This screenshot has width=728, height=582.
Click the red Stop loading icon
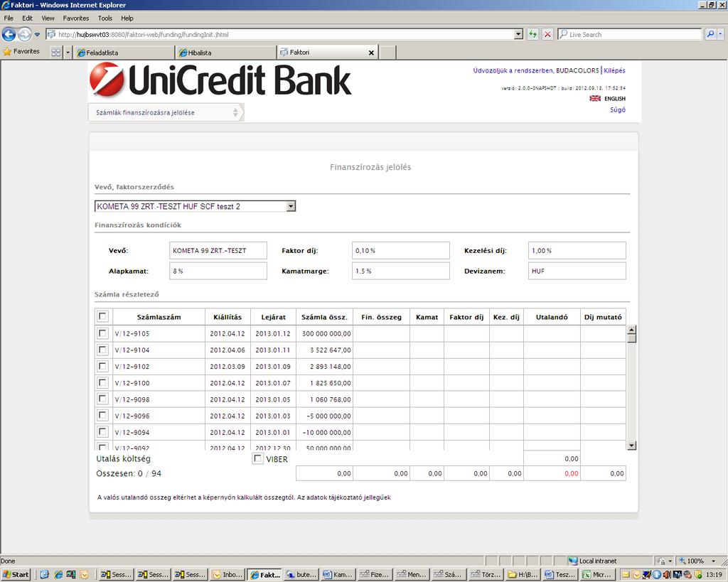point(547,34)
